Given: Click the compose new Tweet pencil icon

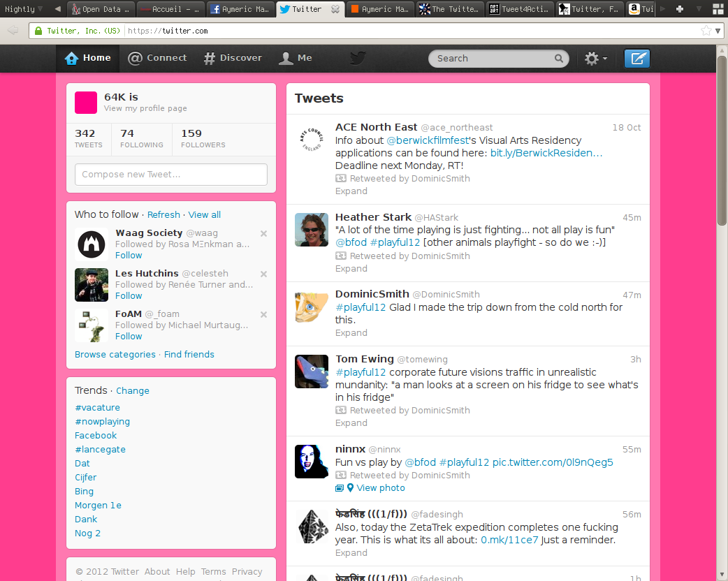Looking at the screenshot, I should (x=636, y=59).
